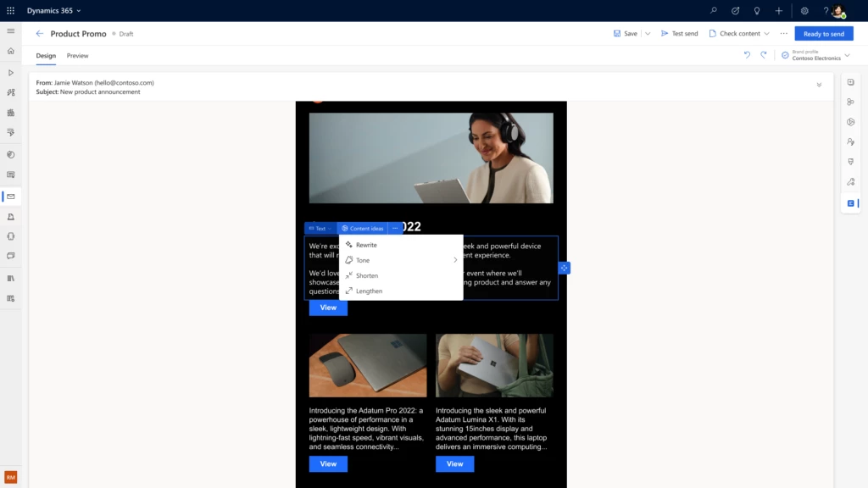This screenshot has width=868, height=488.
Task: Select the undo icon above the email canvas
Action: coord(747,54)
